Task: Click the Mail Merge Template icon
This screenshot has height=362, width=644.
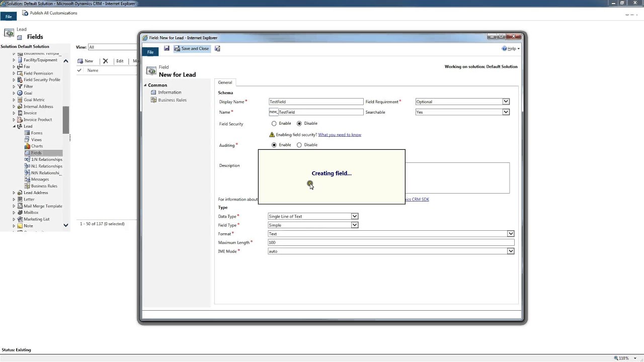Action: [20, 206]
